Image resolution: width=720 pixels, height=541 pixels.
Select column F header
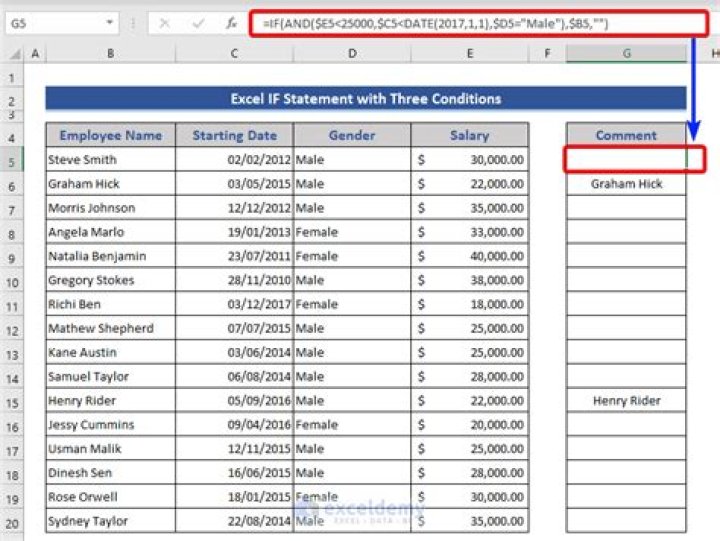point(547,54)
